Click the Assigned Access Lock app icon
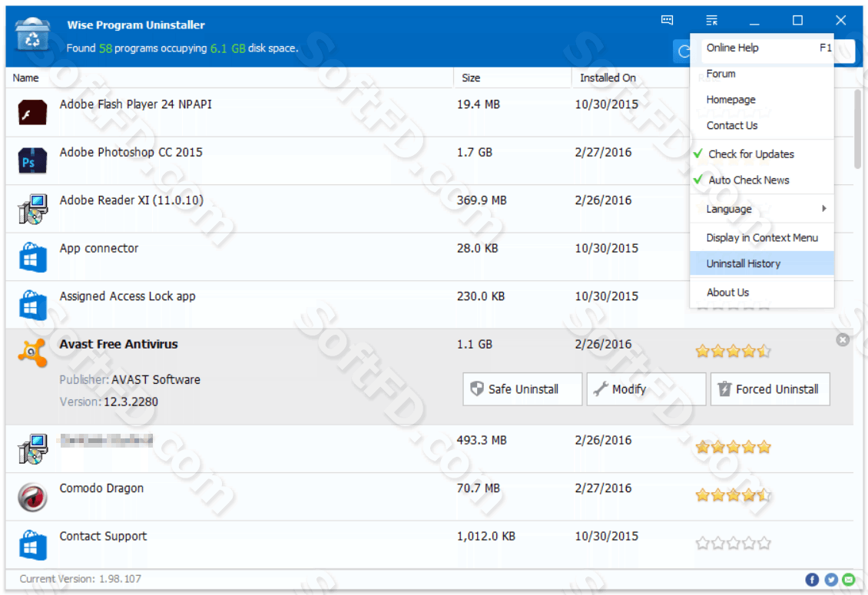This screenshot has height=595, width=868. click(32, 305)
